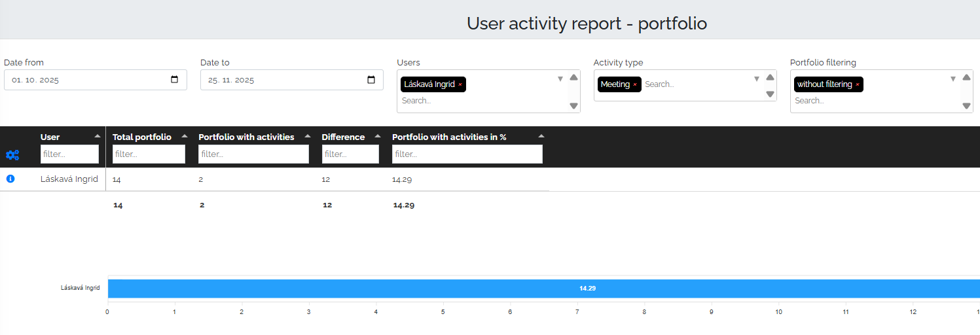This screenshot has height=335, width=980.
Task: Open the Date from calendar picker
Action: (x=174, y=80)
